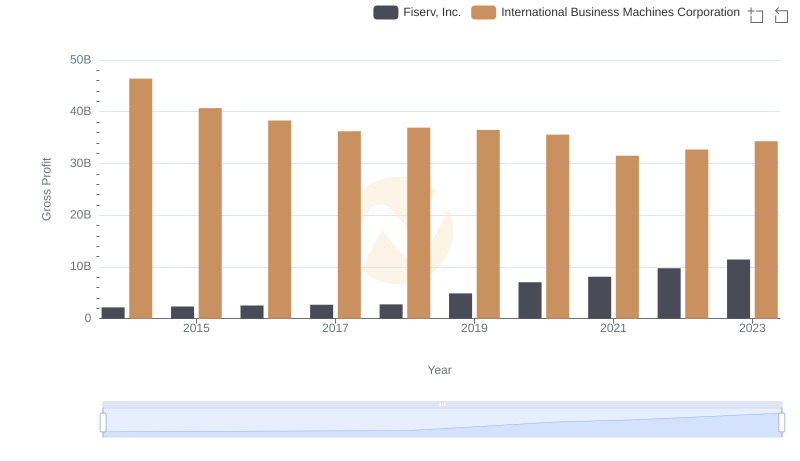Click the 2017 x-axis label
This screenshot has width=800, height=461.
tap(335, 328)
